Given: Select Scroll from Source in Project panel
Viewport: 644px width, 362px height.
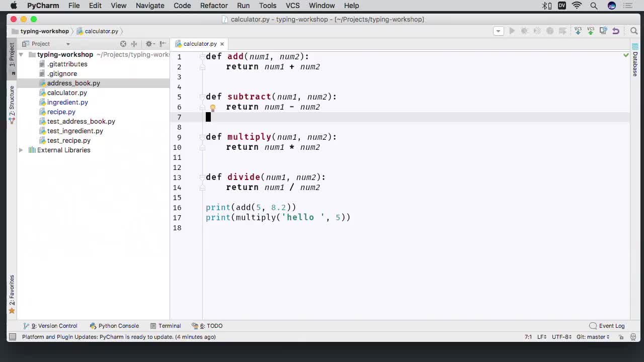Looking at the screenshot, I should coord(124,44).
